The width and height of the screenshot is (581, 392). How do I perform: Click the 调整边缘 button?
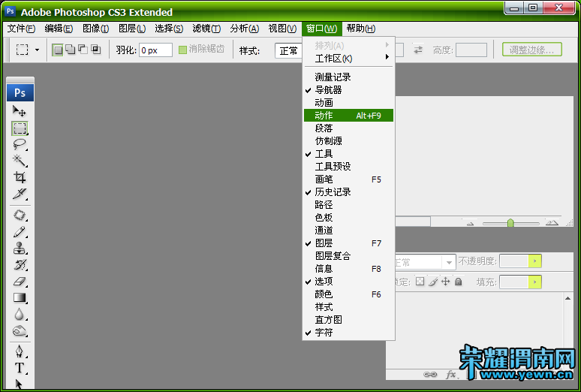pos(531,50)
